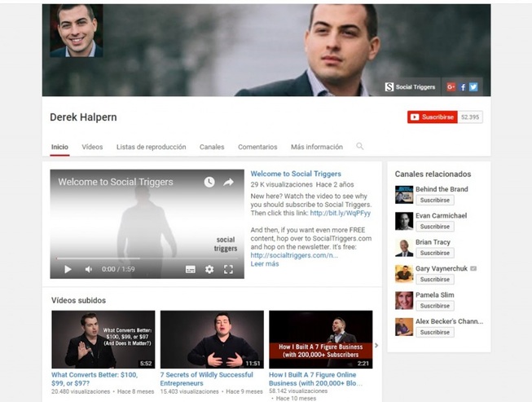Image resolution: width=532 pixels, height=402 pixels.
Task: Enter fullscreen mode in video player
Action: coord(228,270)
